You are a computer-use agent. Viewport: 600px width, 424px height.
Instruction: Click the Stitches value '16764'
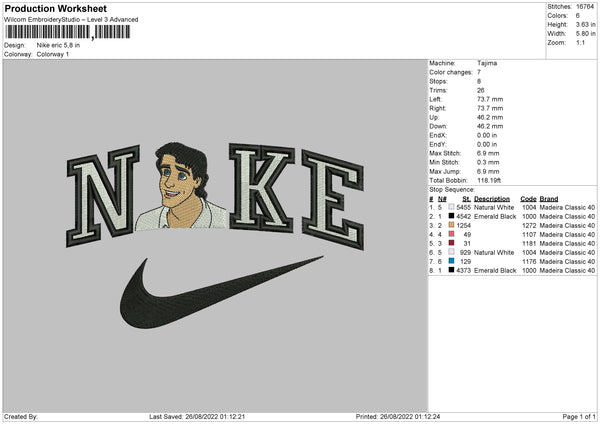point(585,7)
